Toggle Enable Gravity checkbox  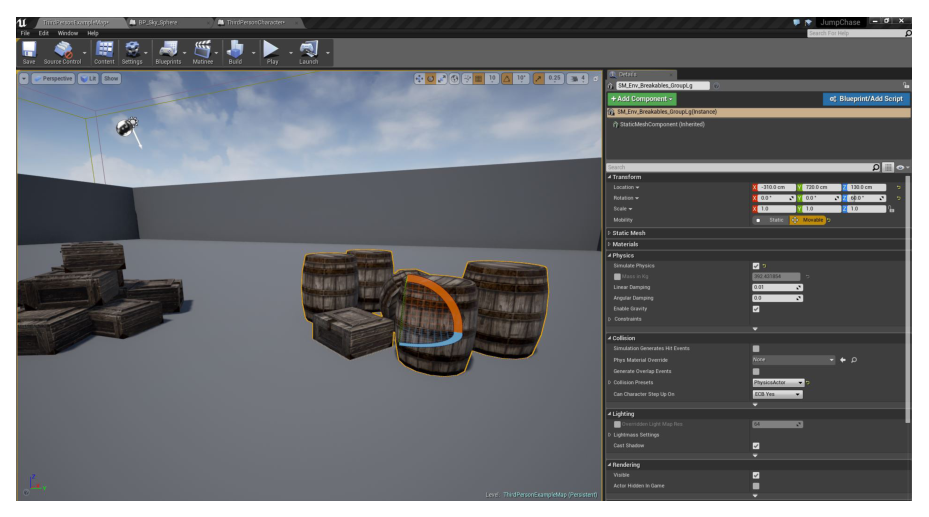pyautogui.click(x=756, y=309)
